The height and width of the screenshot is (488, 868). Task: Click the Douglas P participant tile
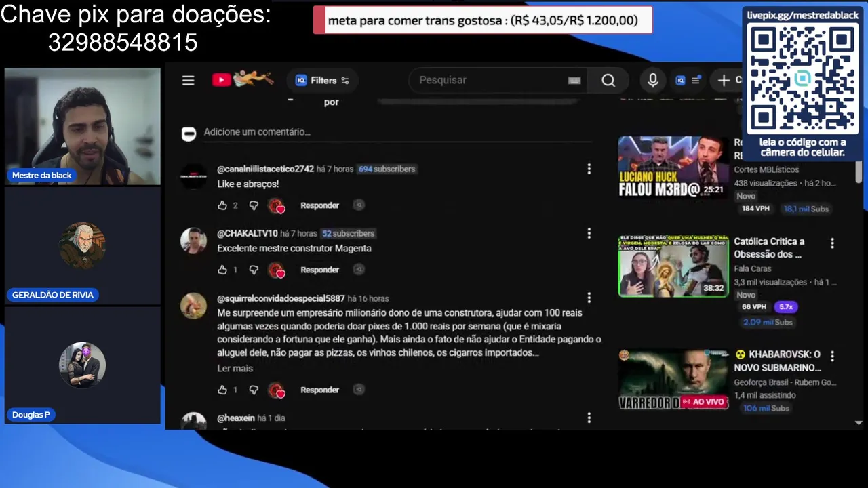click(x=83, y=366)
